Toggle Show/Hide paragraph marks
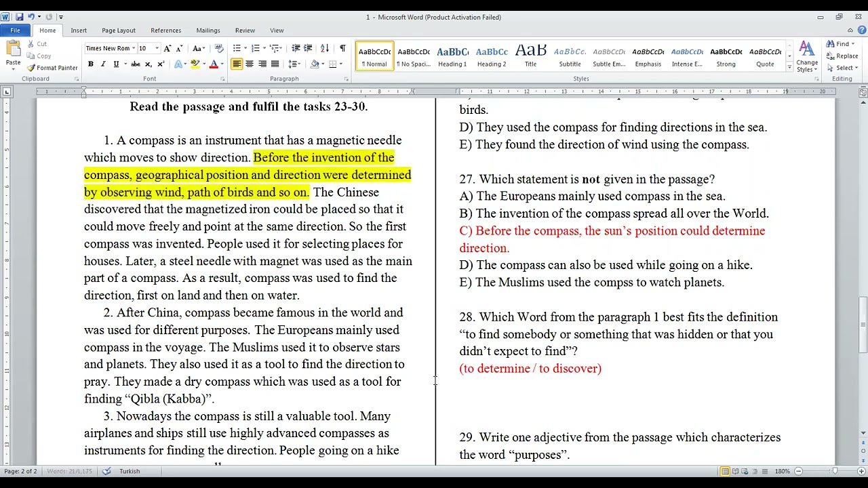Viewport: 868px width, 488px height. tap(342, 49)
